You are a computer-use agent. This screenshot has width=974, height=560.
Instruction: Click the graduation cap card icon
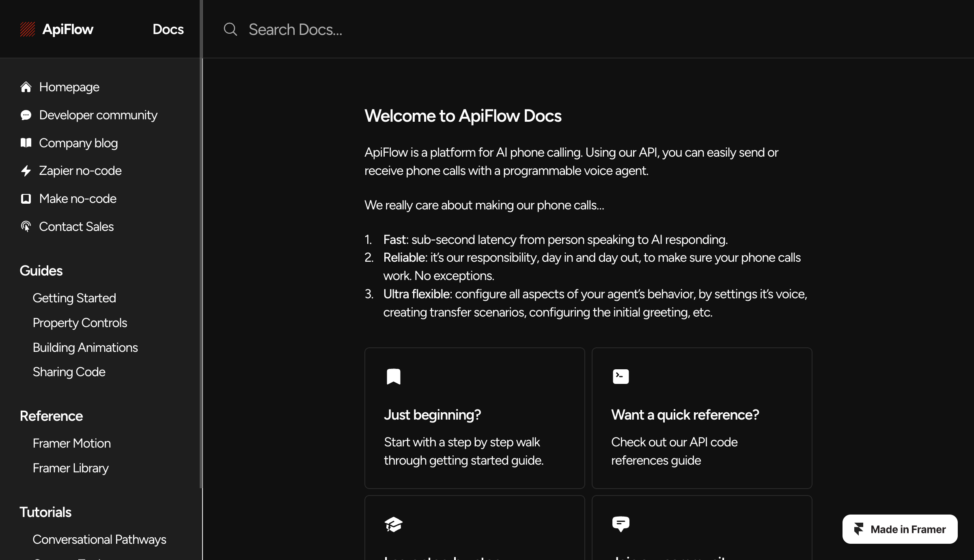[393, 524]
